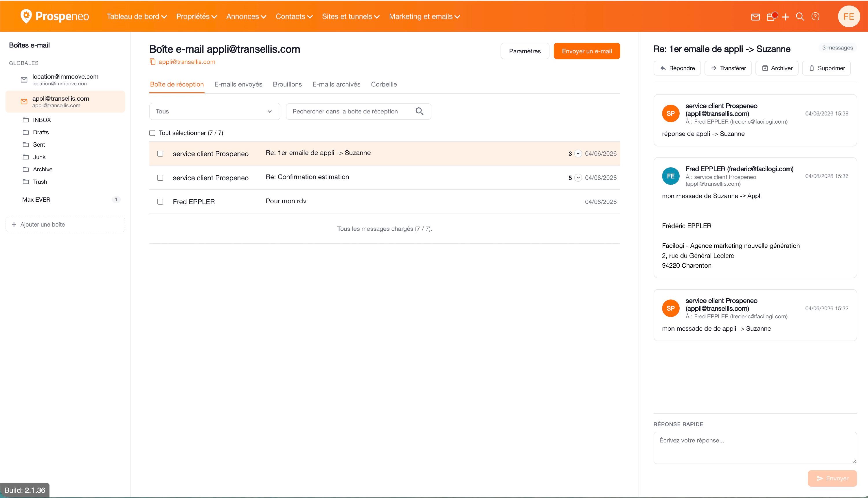Open Annonces menu
Image resolution: width=868 pixels, height=498 pixels.
(x=246, y=16)
